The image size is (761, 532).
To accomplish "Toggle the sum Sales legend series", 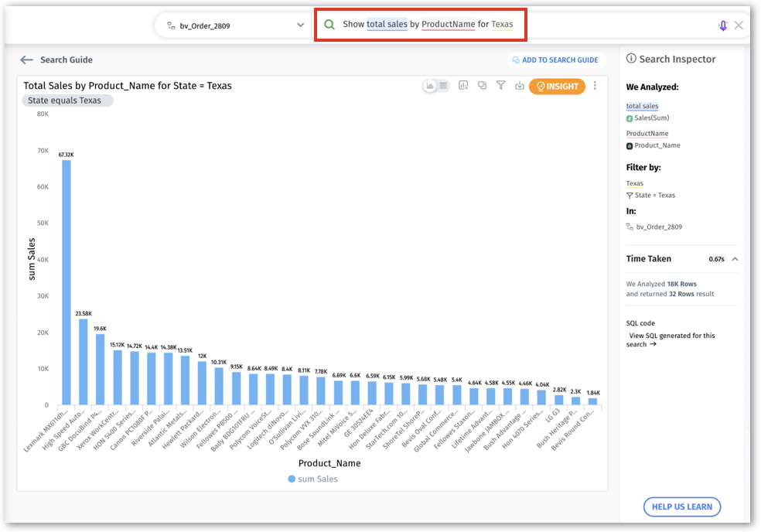I will coord(312,479).
